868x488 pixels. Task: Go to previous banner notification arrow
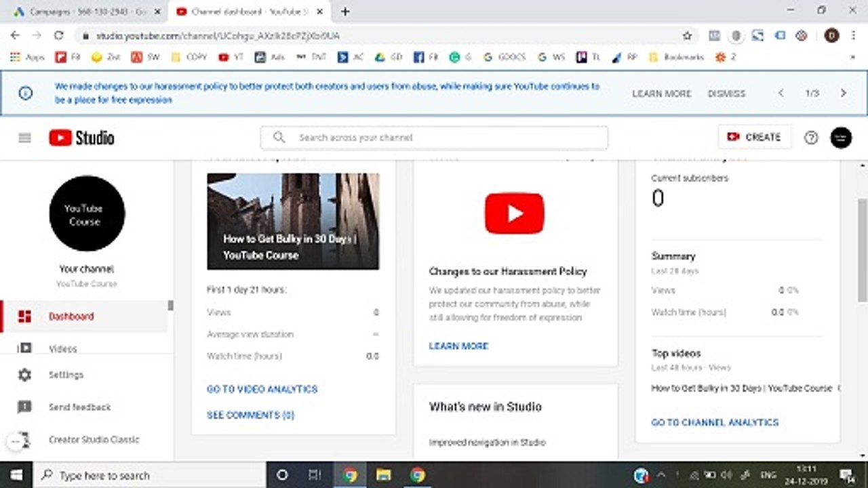(x=781, y=94)
